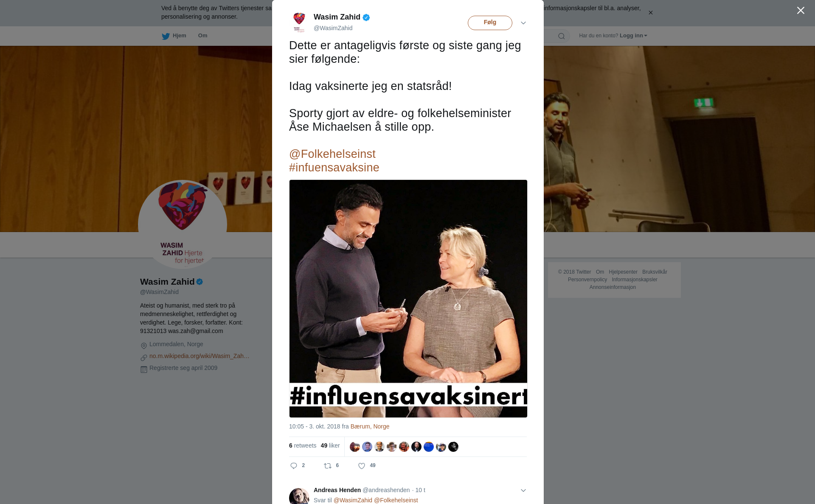This screenshot has height=504, width=815.
Task: Open the Om menu item
Action: click(202, 36)
